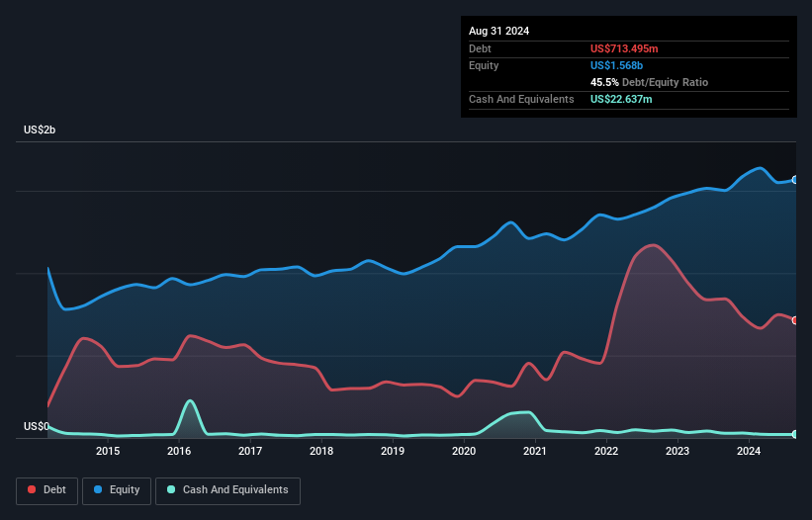Click the 2022 x-axis label
Viewport: 812px width, 520px height.
[606, 451]
